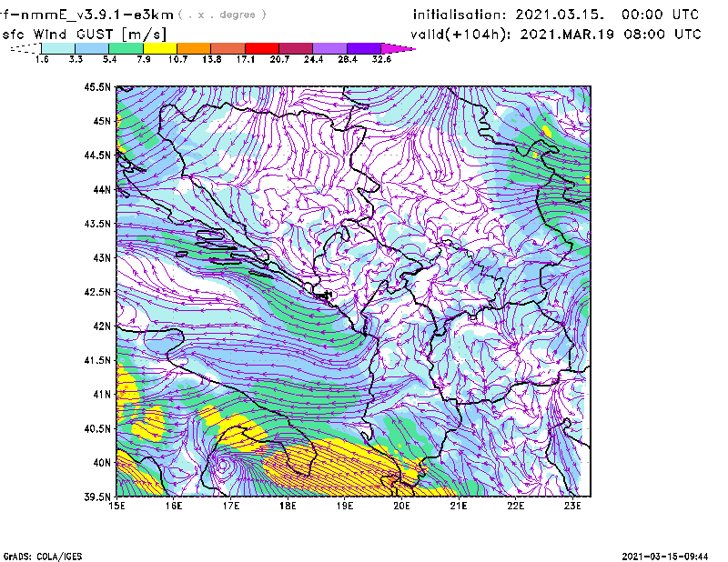Image resolution: width=728 pixels, height=562 pixels.
Task: Click the '42N' latitude label
Action: click(102, 326)
